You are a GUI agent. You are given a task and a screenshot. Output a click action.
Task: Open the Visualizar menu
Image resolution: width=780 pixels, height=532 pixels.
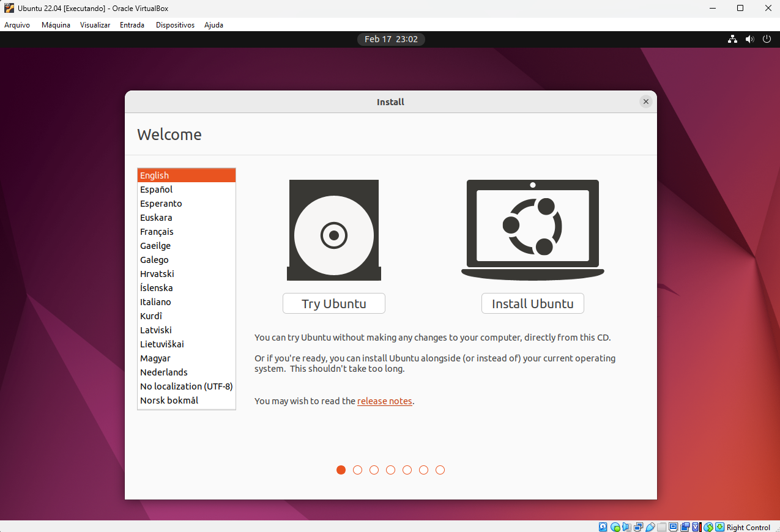pyautogui.click(x=95, y=25)
